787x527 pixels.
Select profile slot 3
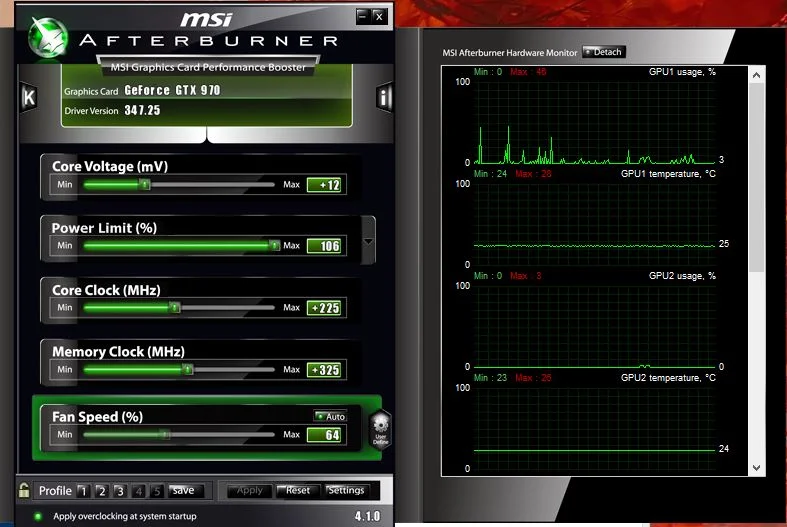click(x=119, y=491)
